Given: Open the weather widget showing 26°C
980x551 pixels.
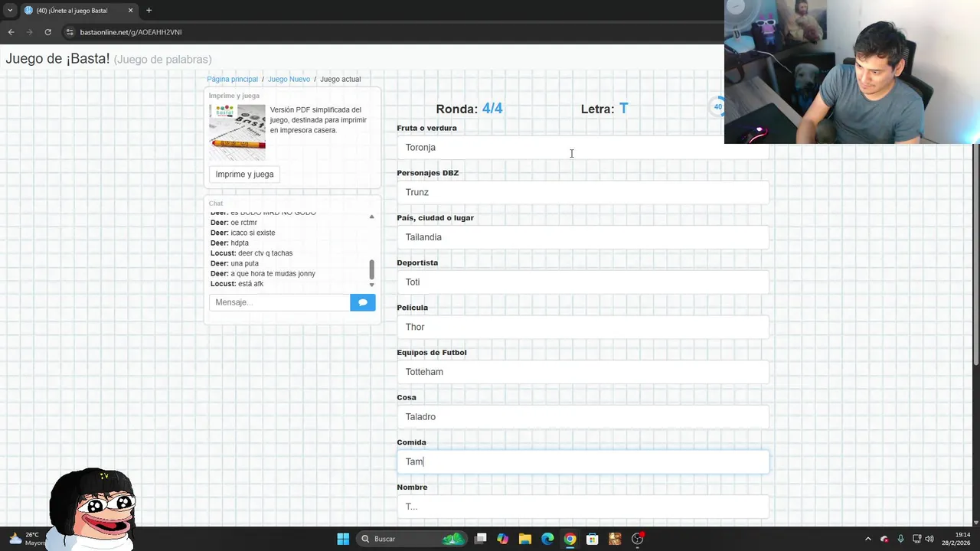Looking at the screenshot, I should coord(26,539).
